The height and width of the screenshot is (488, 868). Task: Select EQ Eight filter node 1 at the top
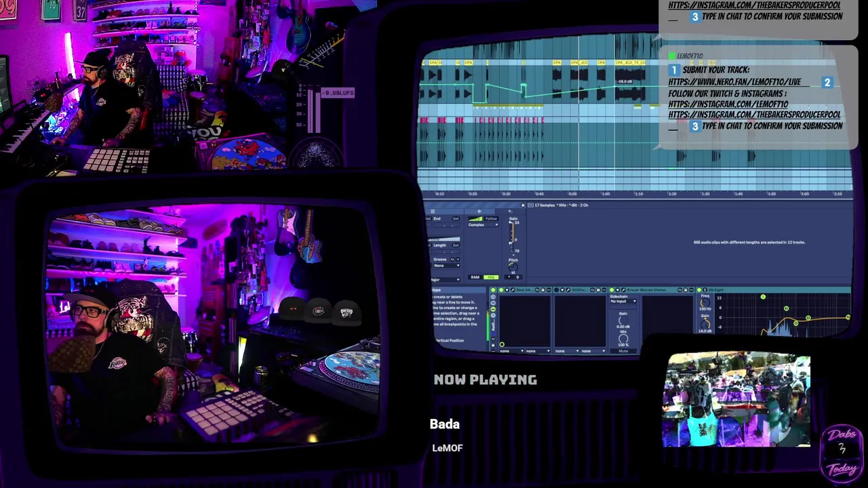point(763,297)
